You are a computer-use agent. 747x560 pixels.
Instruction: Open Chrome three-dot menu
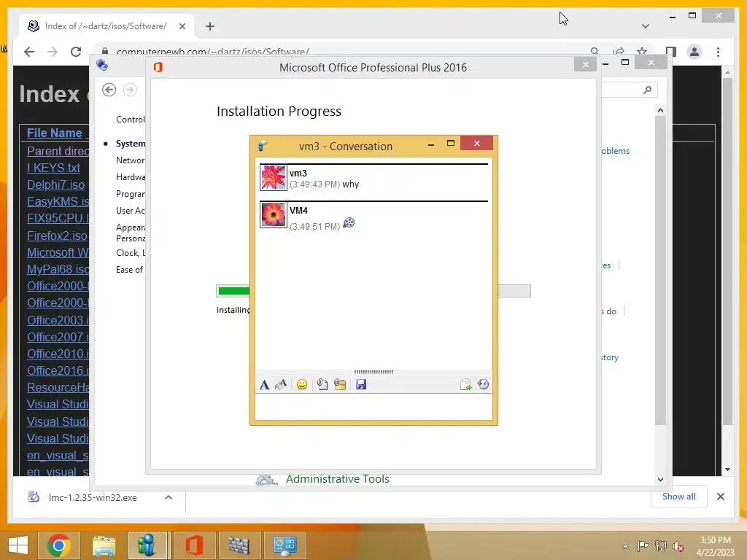click(x=718, y=52)
